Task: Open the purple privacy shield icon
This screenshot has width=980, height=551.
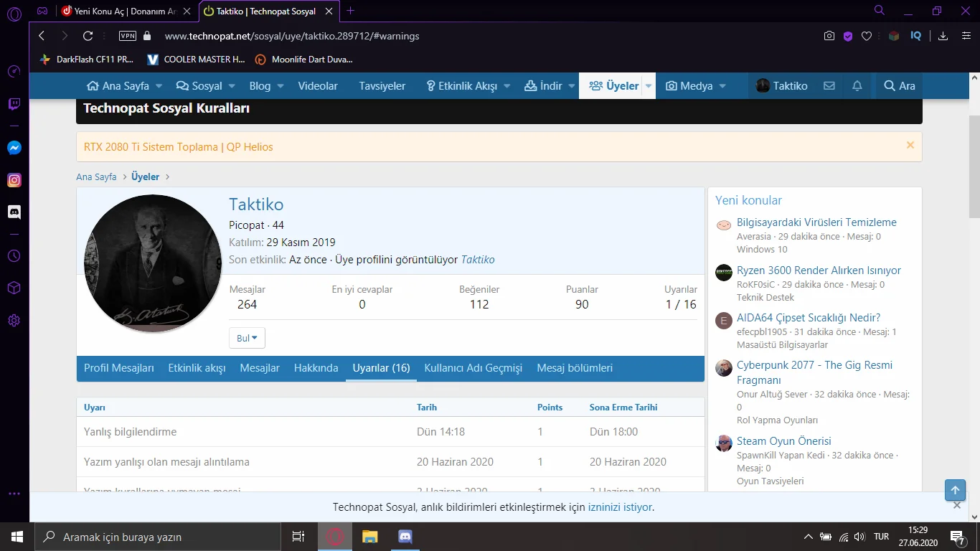Action: pyautogui.click(x=848, y=36)
